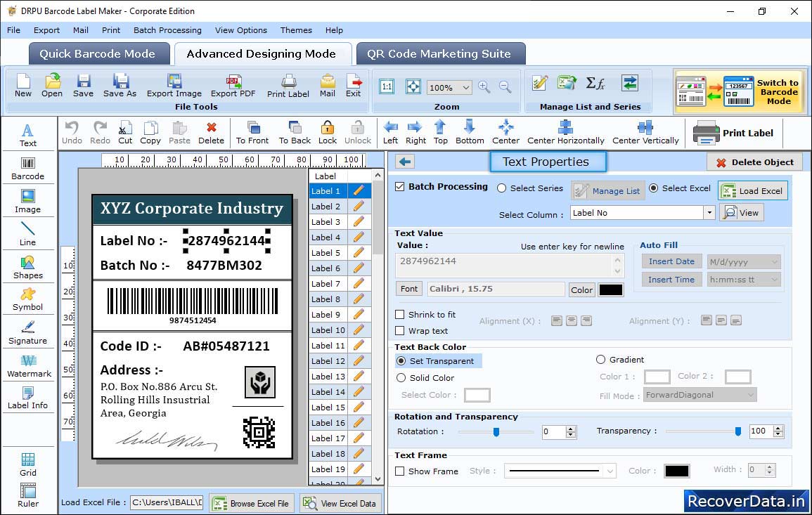Choose Select Series radio option
This screenshot has width=812, height=515.
[501, 188]
